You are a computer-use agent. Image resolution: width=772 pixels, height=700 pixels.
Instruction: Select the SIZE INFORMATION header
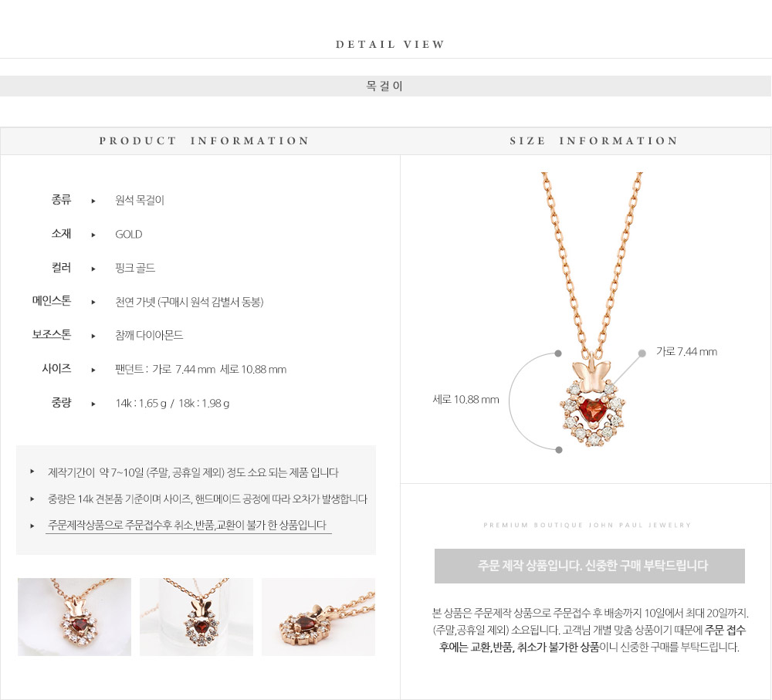click(594, 140)
